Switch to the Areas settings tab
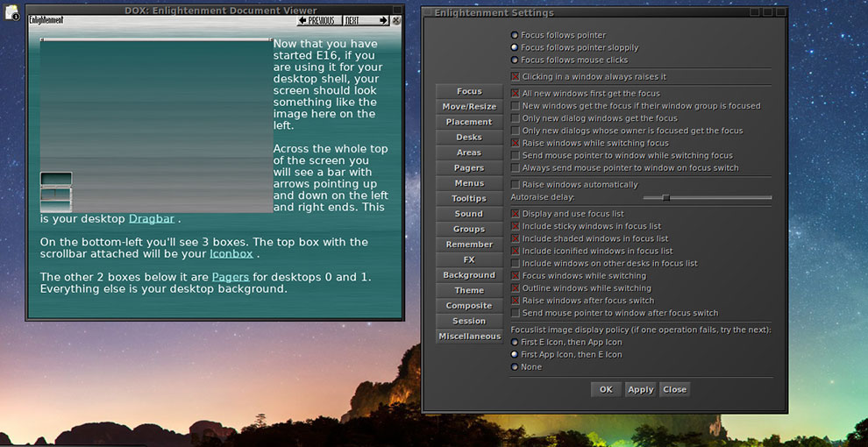The width and height of the screenshot is (868, 447). click(x=469, y=153)
